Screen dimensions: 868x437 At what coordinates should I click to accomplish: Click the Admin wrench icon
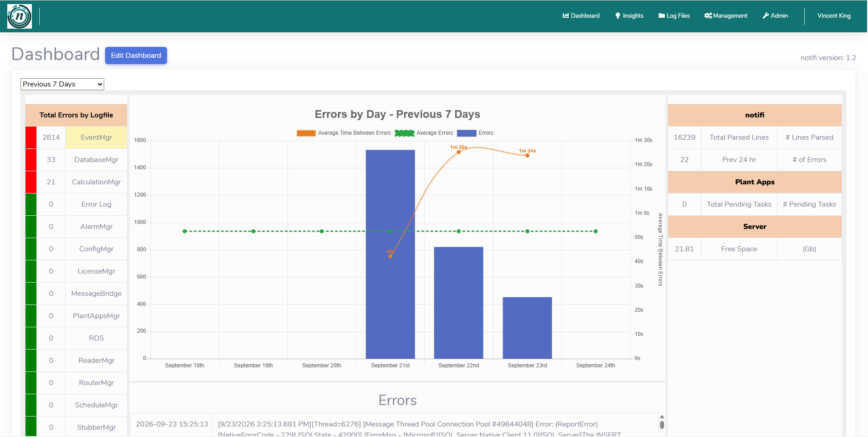click(766, 15)
